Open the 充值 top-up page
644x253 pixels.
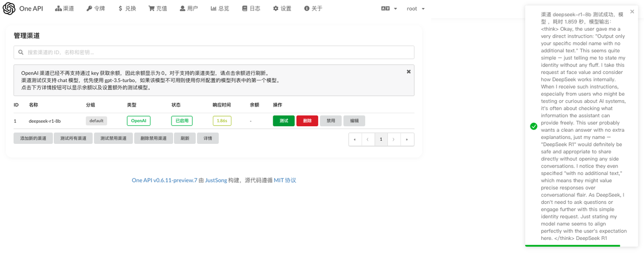158,9
